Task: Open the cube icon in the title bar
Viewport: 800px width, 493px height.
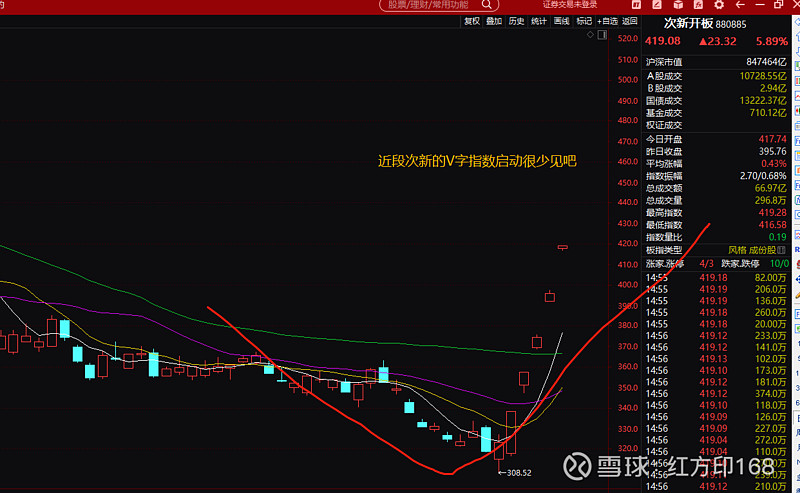Action: click(x=678, y=5)
